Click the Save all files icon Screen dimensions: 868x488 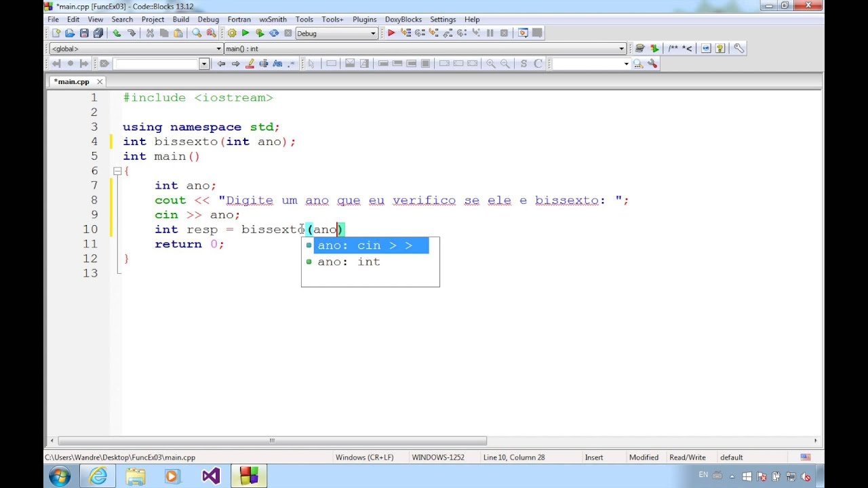tap(98, 33)
